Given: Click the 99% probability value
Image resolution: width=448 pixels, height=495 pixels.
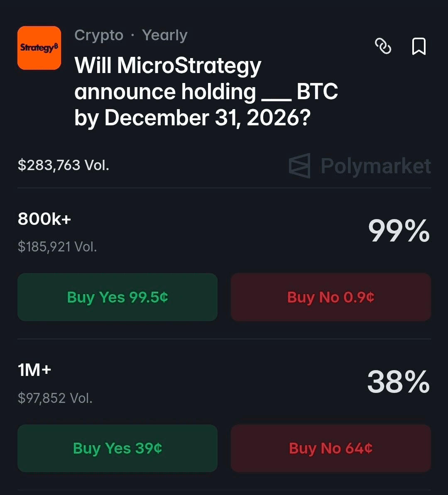Looking at the screenshot, I should 399,231.
